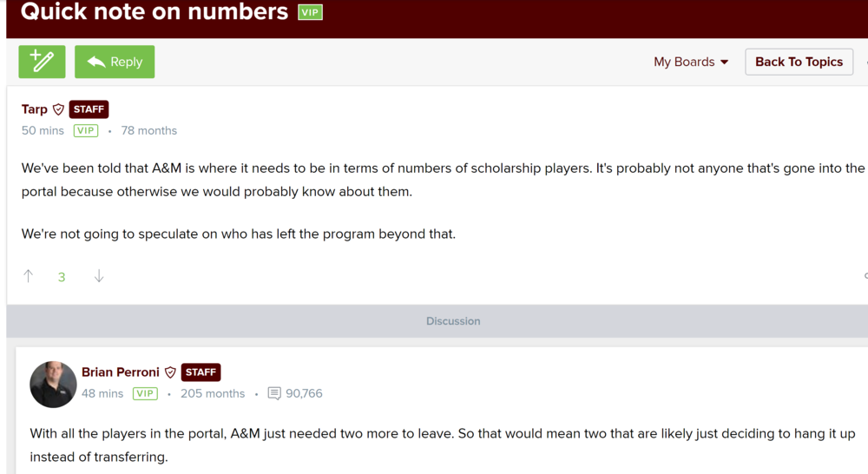The width and height of the screenshot is (868, 474).
Task: Open Tarp's user profile link
Action: [x=35, y=109]
